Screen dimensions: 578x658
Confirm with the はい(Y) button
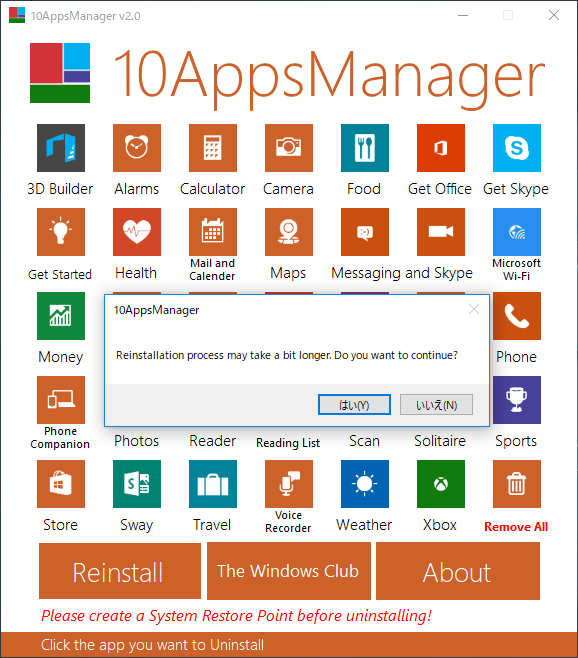coord(354,405)
